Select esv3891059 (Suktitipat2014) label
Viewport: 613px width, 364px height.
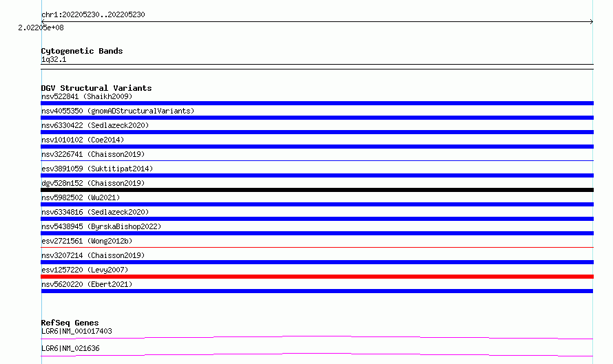point(97,169)
